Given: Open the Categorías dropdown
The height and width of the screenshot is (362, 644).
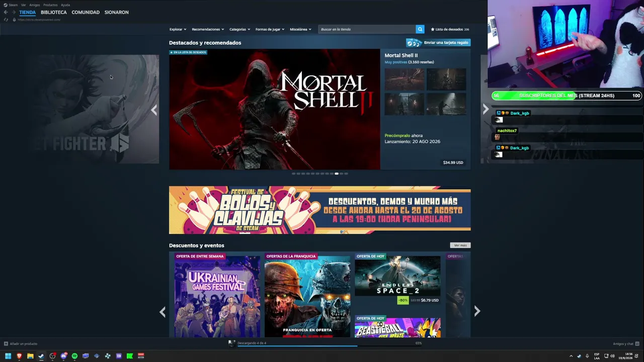Looking at the screenshot, I should point(239,29).
